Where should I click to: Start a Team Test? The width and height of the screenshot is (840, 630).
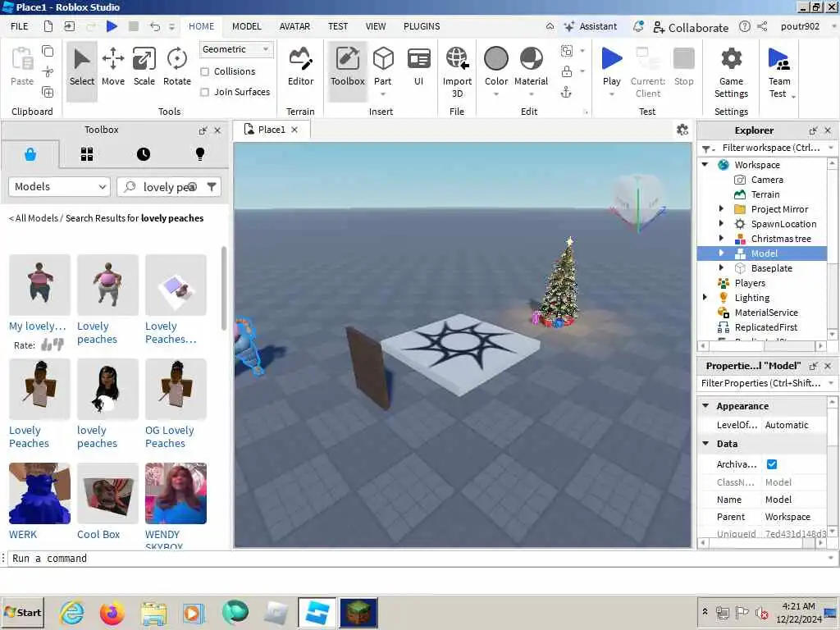(x=779, y=72)
